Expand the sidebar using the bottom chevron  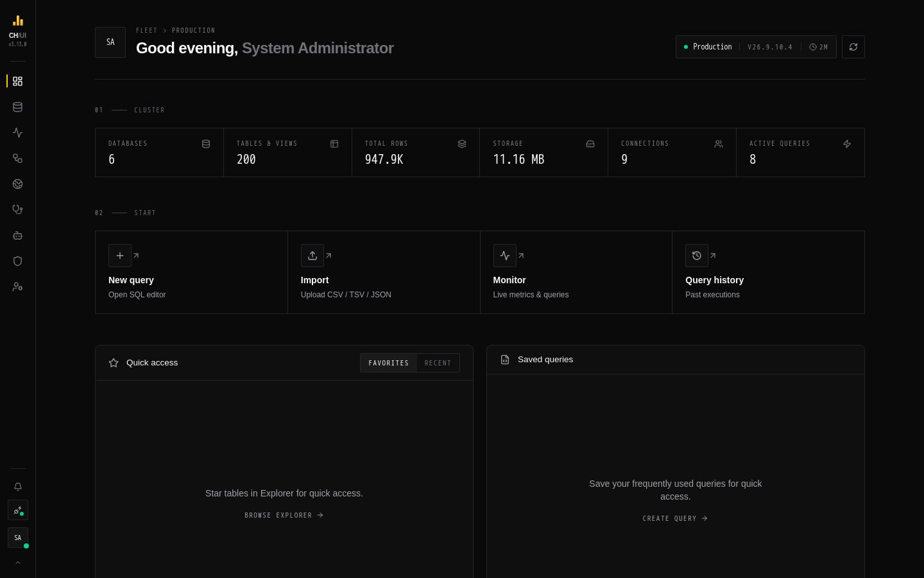click(x=18, y=563)
